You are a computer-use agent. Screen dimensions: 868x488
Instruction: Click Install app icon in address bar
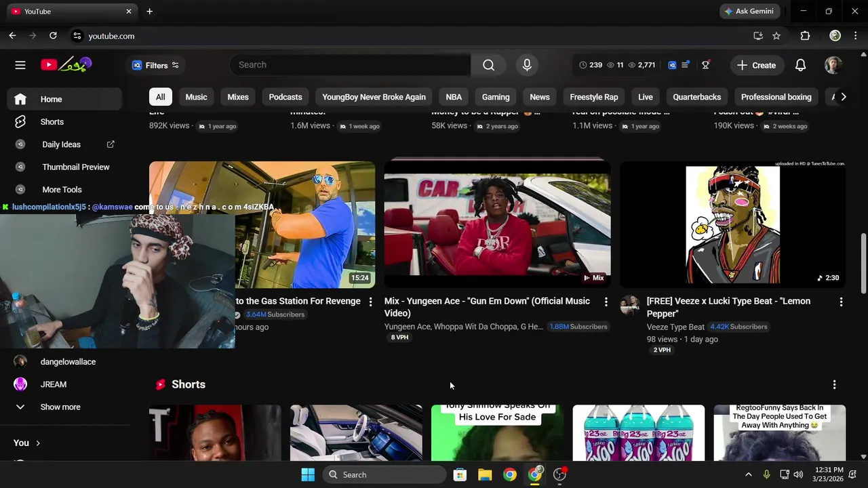click(758, 36)
